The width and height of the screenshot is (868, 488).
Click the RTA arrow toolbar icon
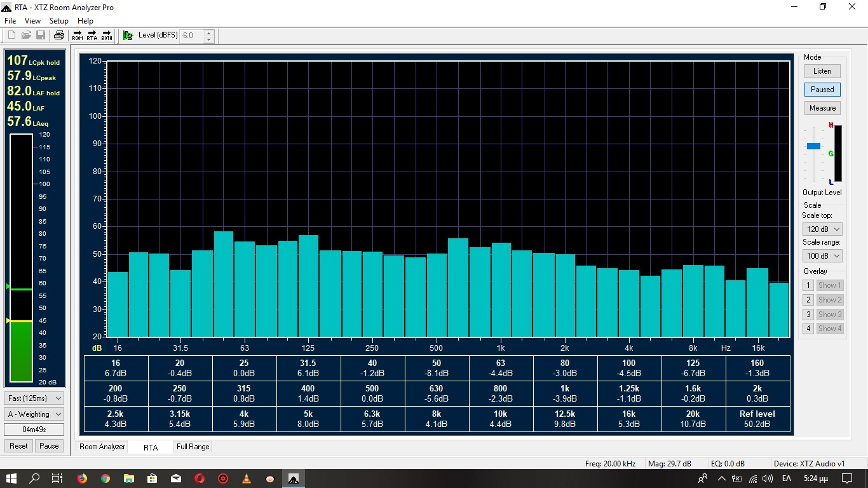pos(92,36)
